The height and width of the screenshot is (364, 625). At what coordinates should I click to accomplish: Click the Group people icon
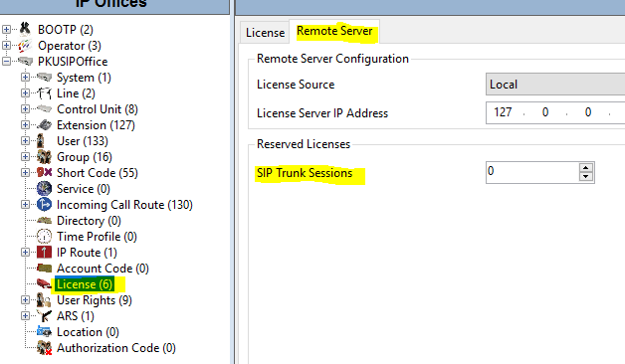(44, 157)
